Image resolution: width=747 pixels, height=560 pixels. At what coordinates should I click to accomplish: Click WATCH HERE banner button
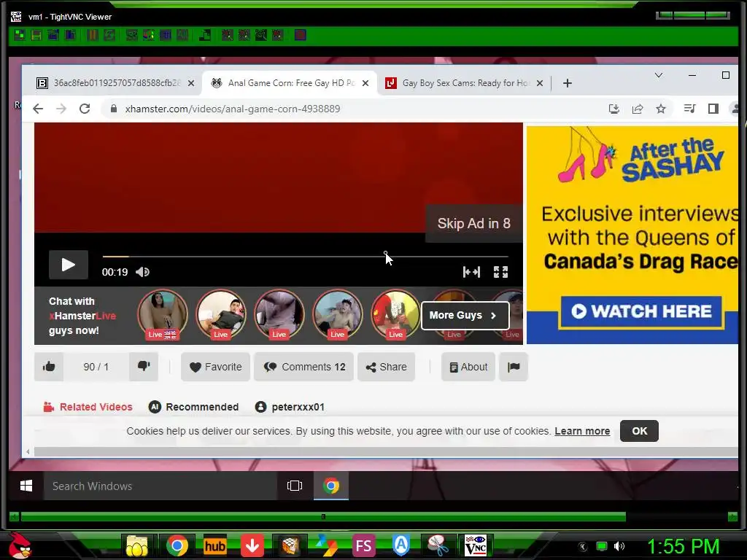tap(642, 311)
